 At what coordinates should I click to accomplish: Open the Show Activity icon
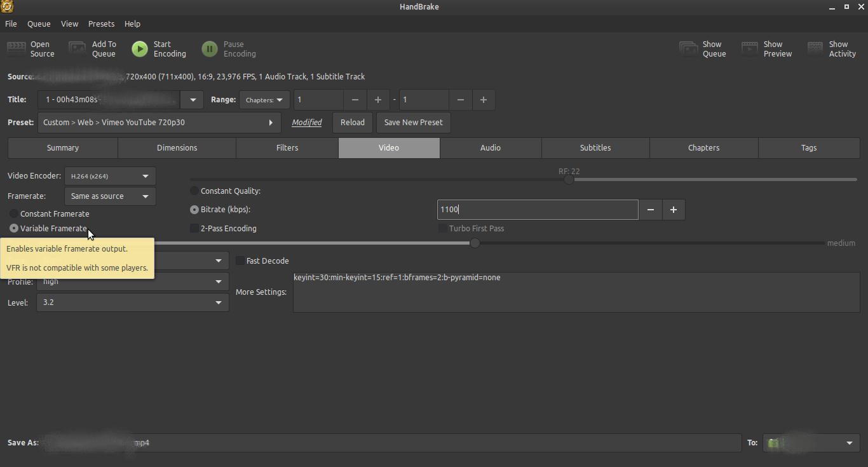click(815, 49)
